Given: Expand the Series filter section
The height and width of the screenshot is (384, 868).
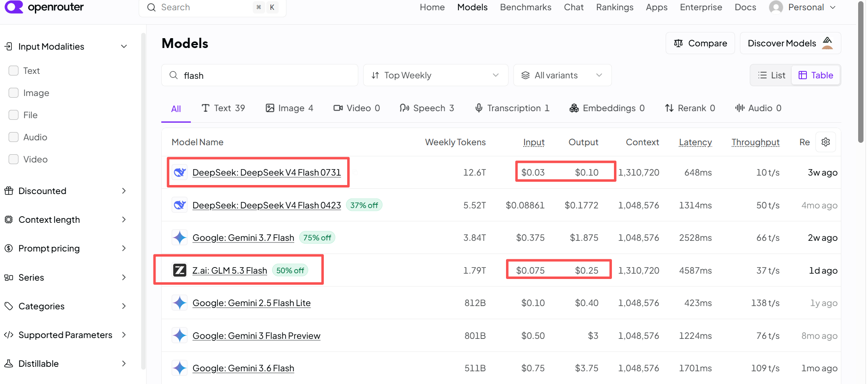Looking at the screenshot, I should click(x=124, y=277).
